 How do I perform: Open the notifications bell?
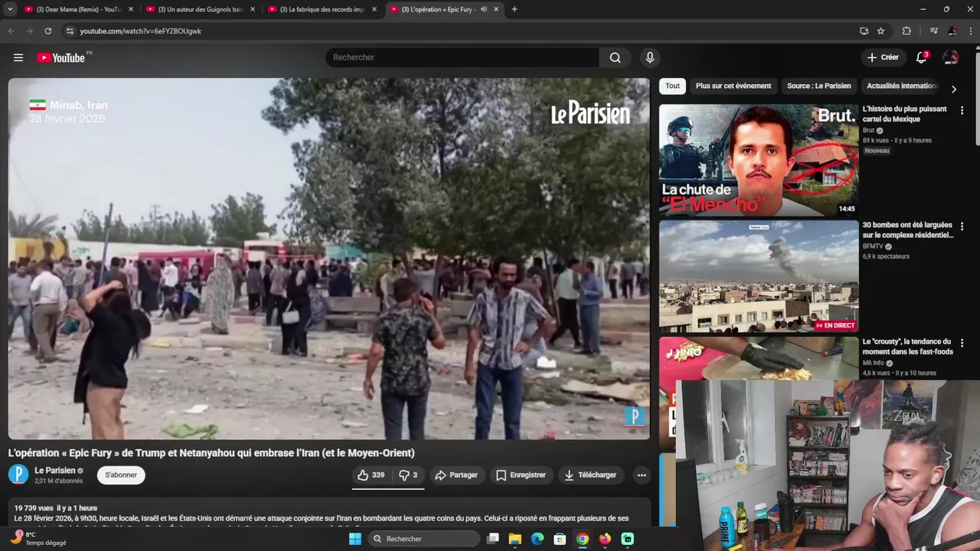(x=922, y=57)
